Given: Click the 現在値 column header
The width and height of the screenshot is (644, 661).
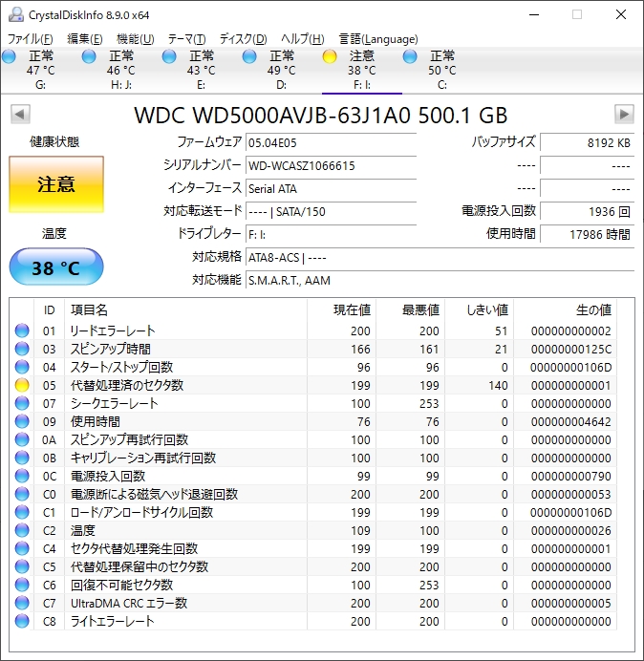Looking at the screenshot, I should click(342, 309).
